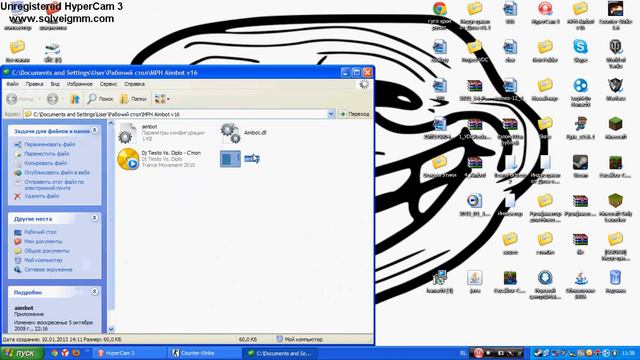Click the red Yandex quick launch icon
640x360 pixels.
(x=65, y=353)
